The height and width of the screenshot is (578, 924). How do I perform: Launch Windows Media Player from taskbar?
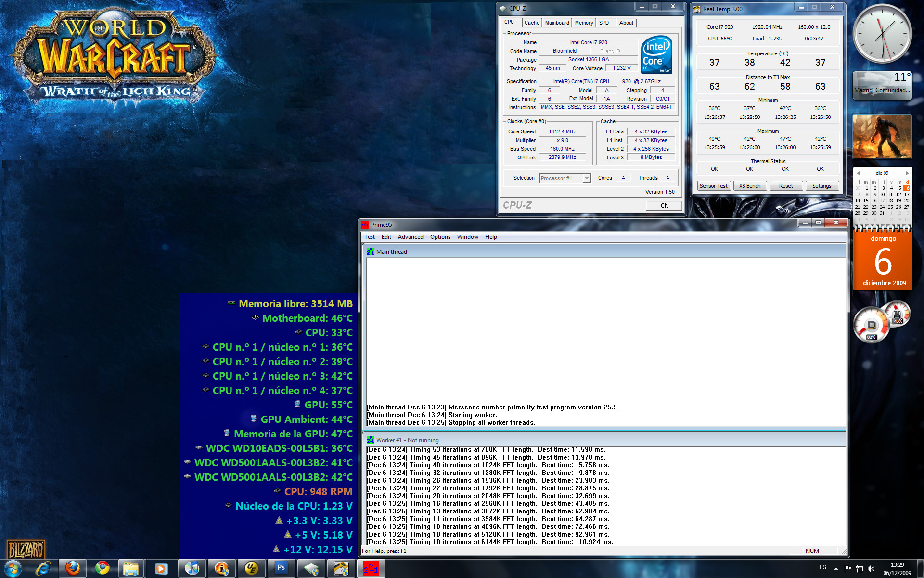[161, 568]
